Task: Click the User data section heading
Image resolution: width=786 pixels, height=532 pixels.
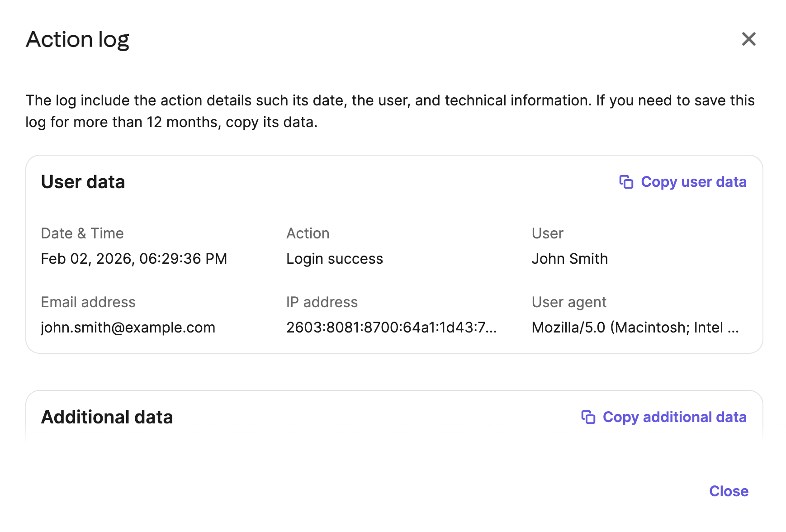Action: [x=83, y=182]
